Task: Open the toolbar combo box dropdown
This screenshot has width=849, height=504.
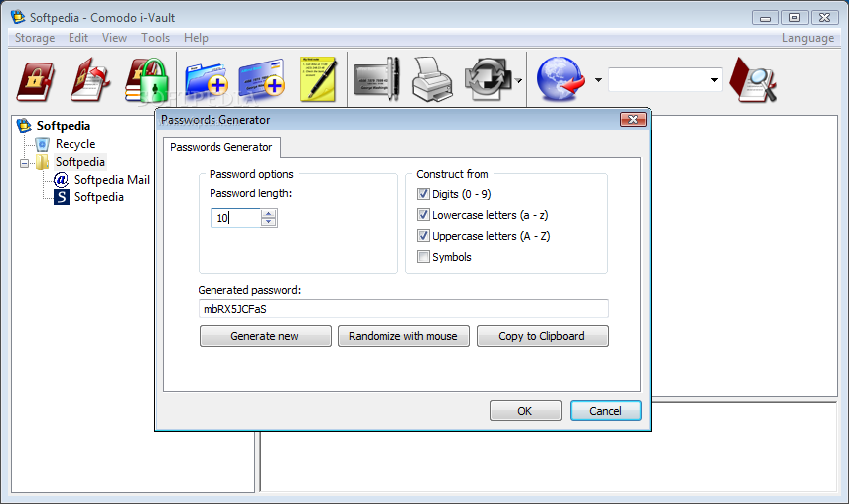Action: (714, 80)
